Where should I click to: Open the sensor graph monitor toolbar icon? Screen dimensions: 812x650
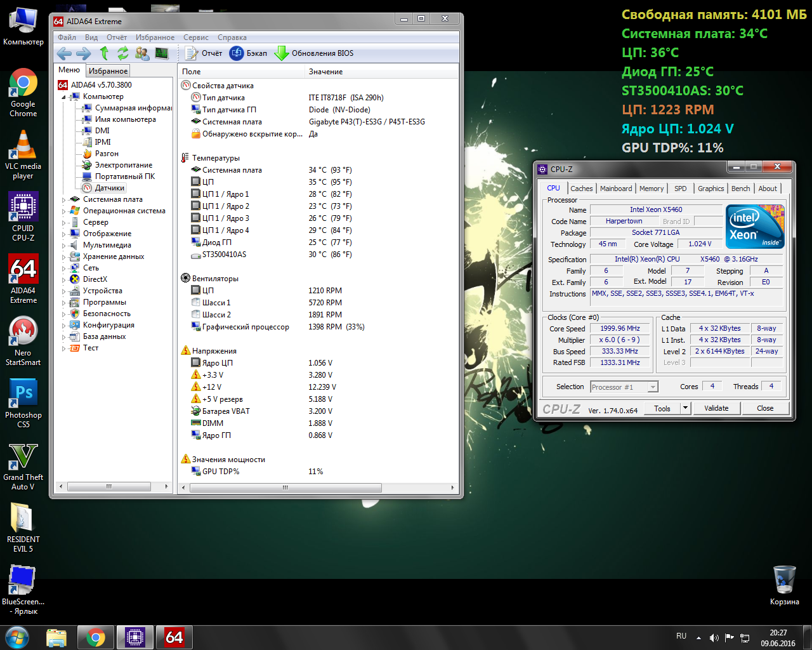pos(162,53)
